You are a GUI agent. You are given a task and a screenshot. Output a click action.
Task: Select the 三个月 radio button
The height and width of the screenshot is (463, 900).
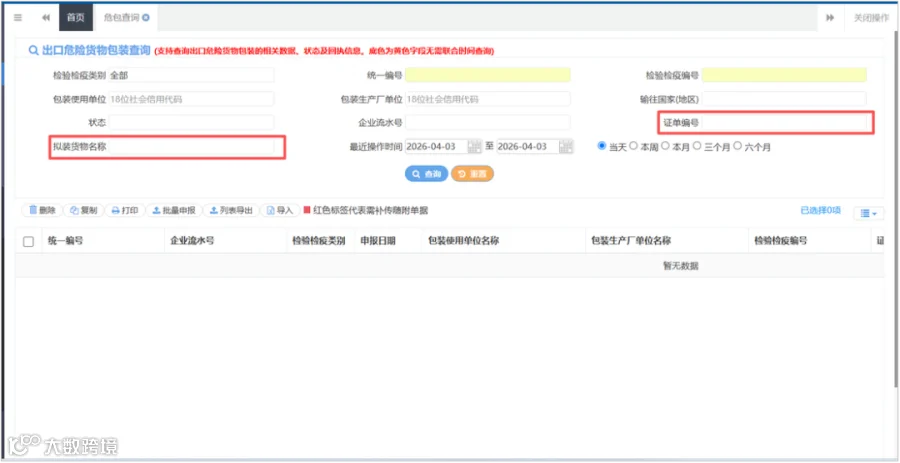[x=697, y=146]
